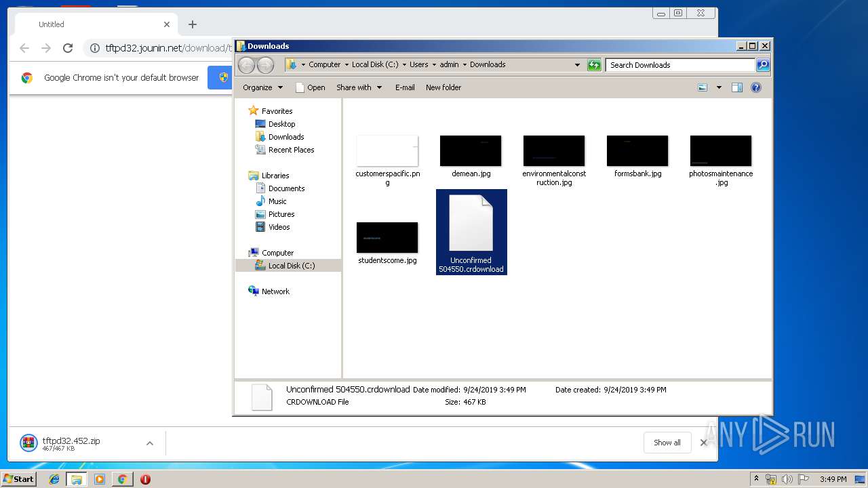Click the Chrome address bar URL

[x=170, y=48]
